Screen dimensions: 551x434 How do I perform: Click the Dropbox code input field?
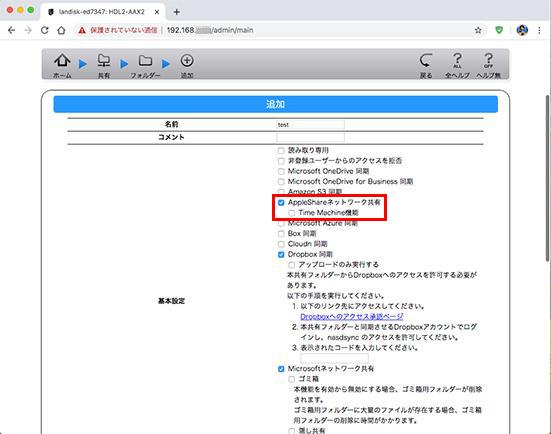335,358
